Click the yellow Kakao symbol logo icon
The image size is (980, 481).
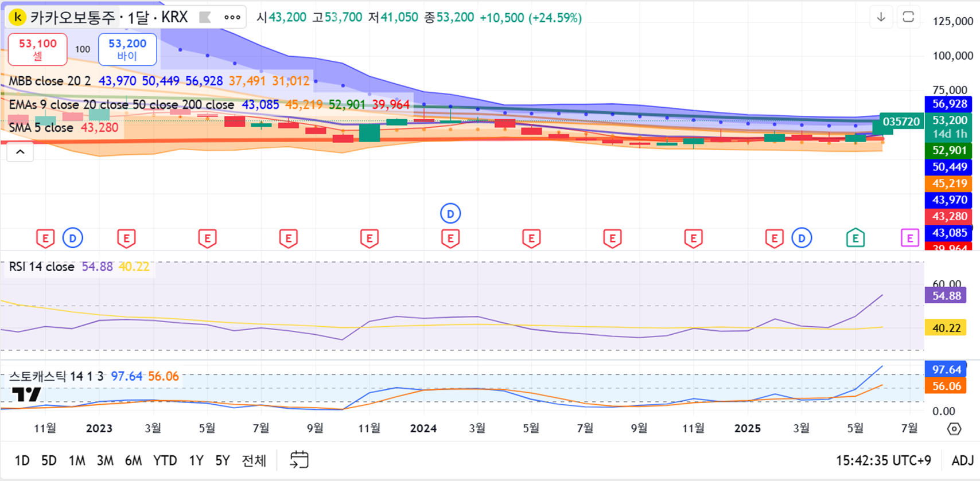[18, 17]
